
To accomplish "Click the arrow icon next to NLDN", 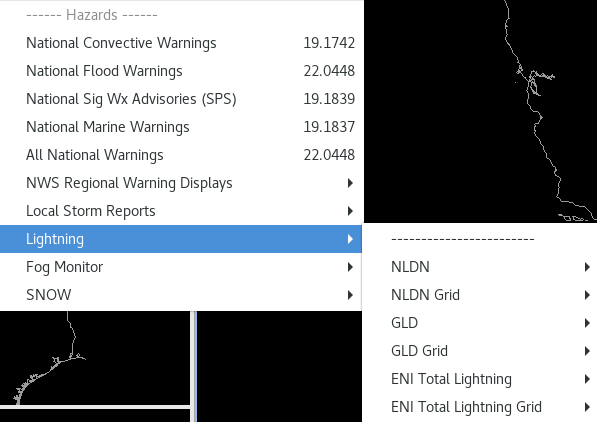I will coord(587,267).
